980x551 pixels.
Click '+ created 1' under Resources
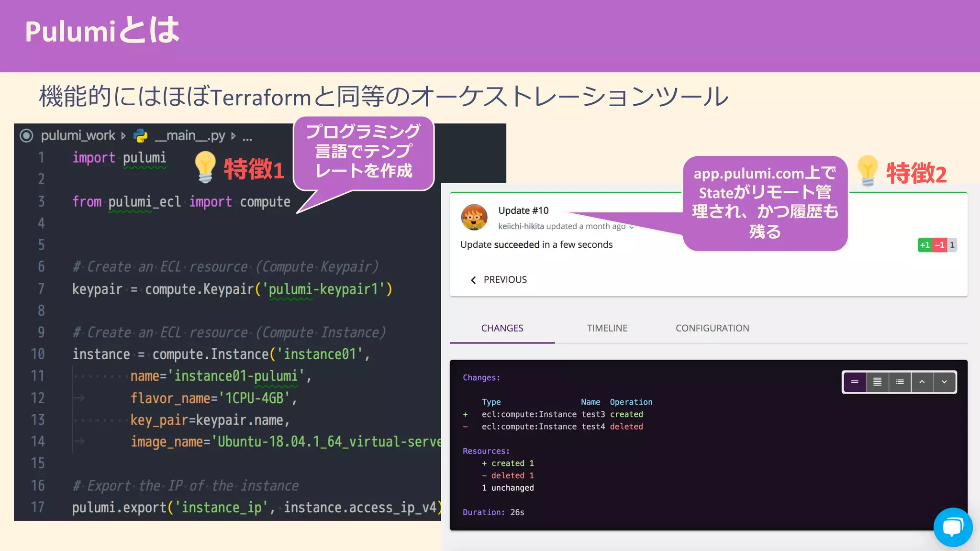click(508, 463)
